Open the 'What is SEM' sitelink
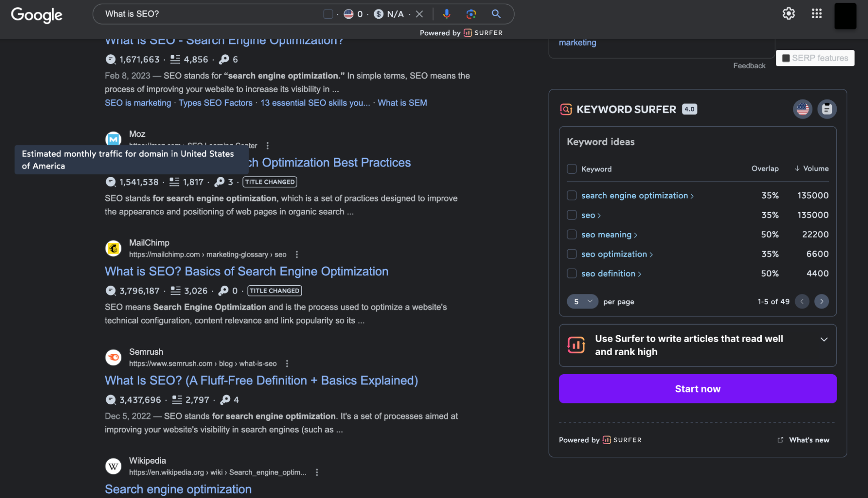868x498 pixels. pyautogui.click(x=402, y=103)
